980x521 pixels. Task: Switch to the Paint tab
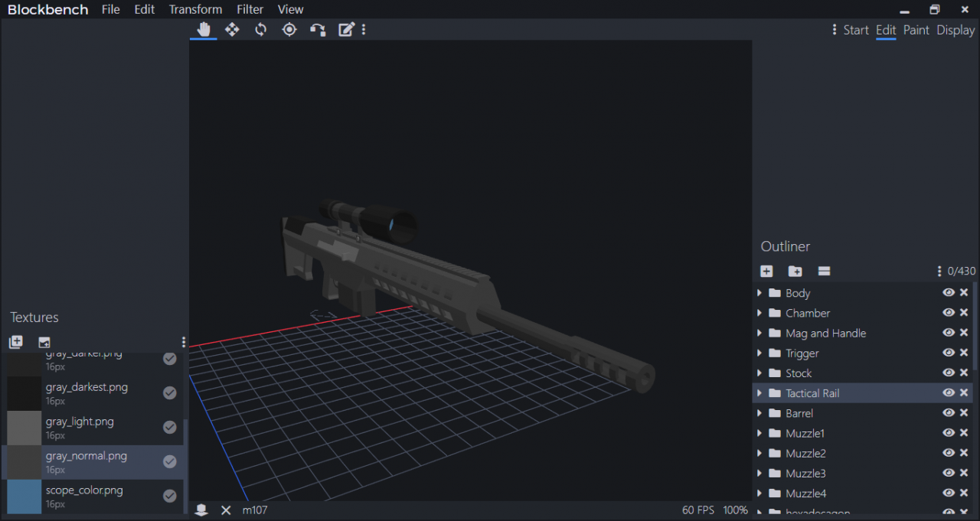point(916,30)
